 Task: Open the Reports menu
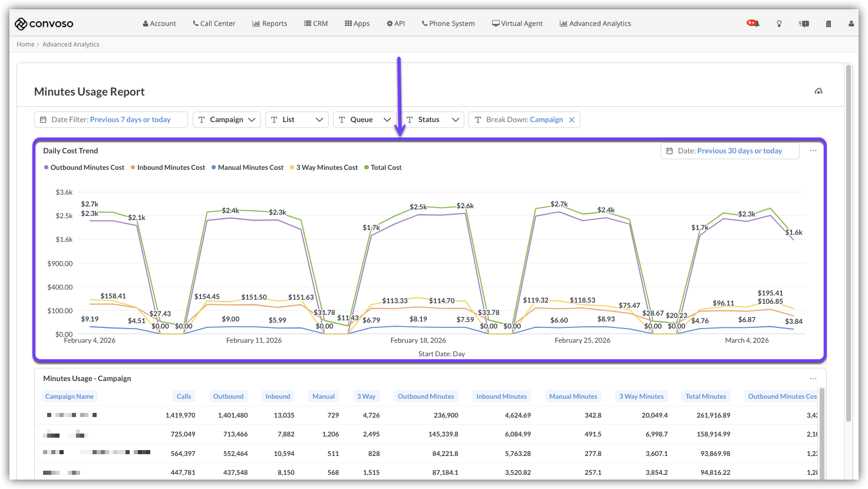click(270, 24)
